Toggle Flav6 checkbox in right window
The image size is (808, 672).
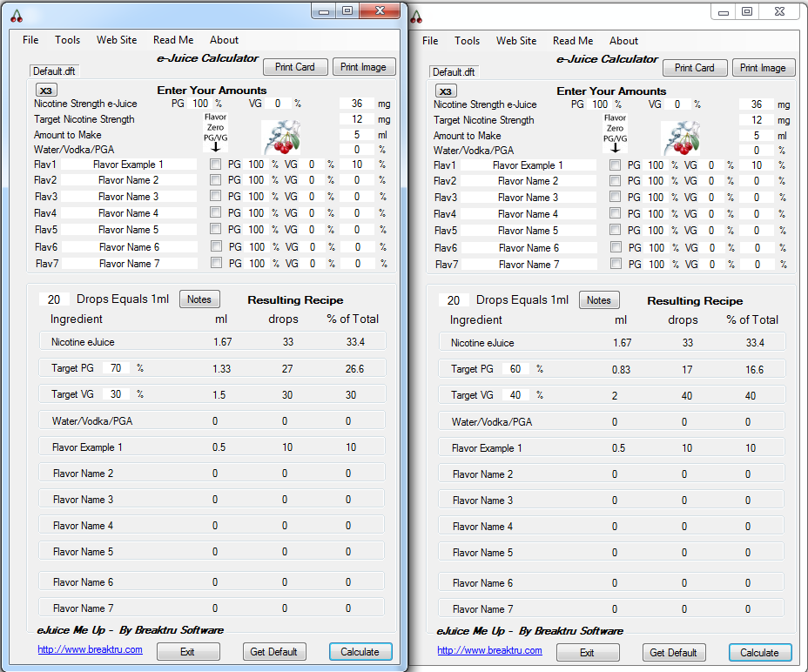616,247
